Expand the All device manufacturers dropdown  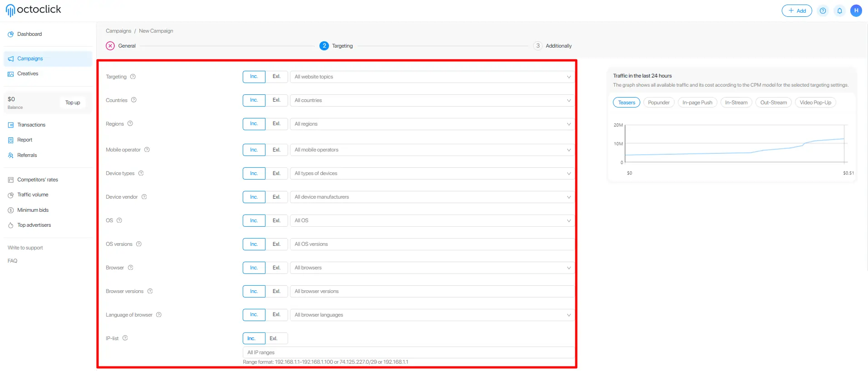click(432, 197)
